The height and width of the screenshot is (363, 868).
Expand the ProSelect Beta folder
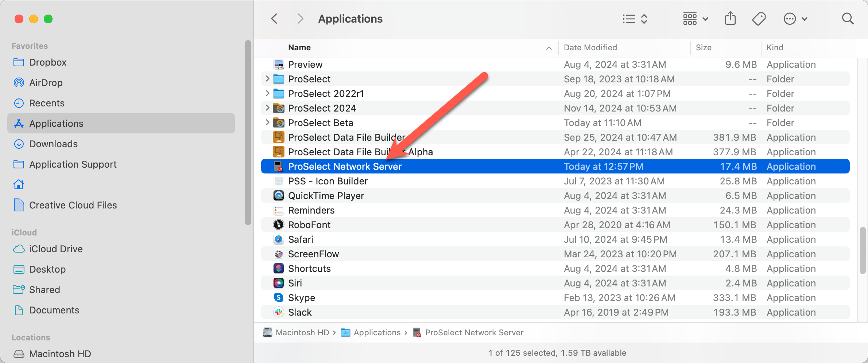[x=267, y=122]
